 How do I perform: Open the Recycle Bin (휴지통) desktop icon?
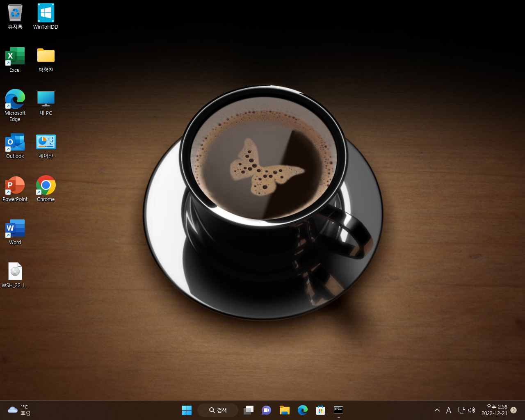point(15,17)
